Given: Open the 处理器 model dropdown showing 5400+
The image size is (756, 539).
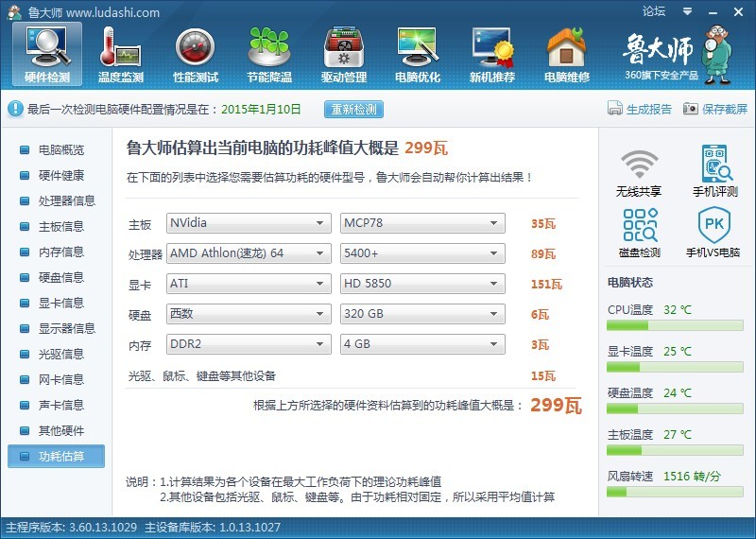Looking at the screenshot, I should 422,253.
